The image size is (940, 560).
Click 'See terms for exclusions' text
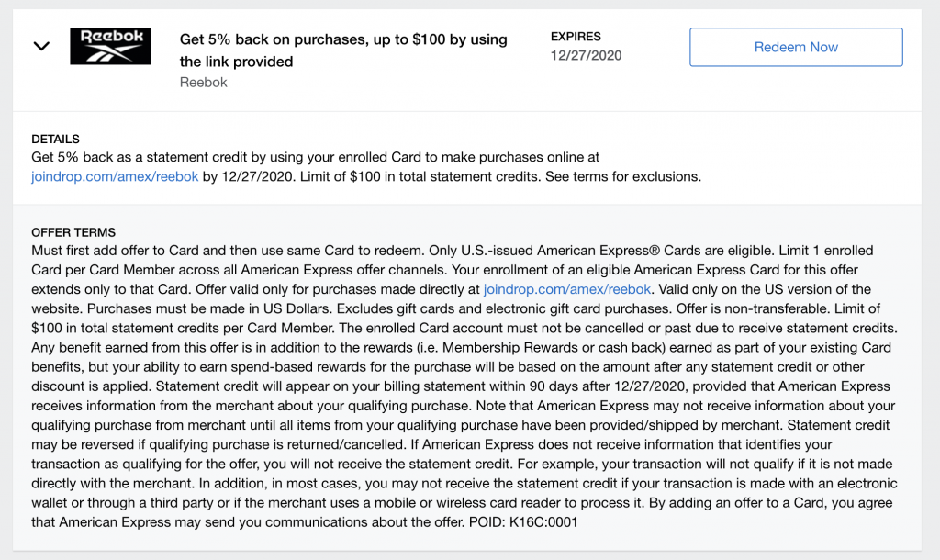pyautogui.click(x=623, y=176)
